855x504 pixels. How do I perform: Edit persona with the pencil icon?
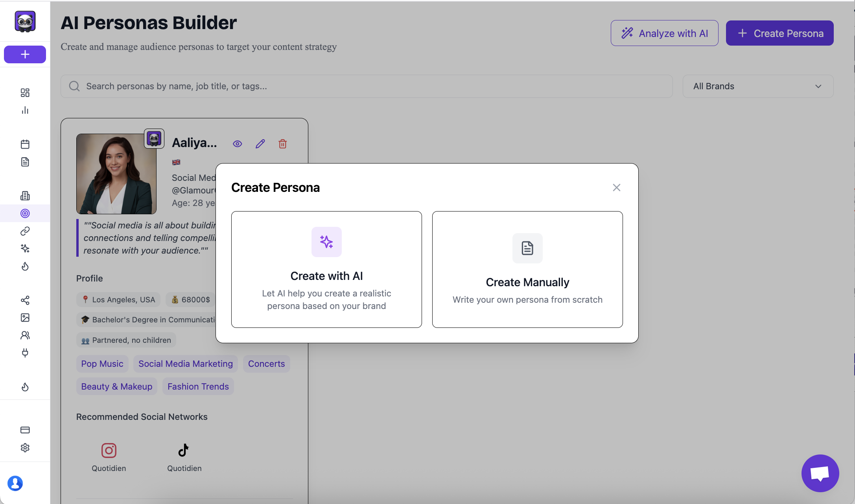pyautogui.click(x=260, y=144)
